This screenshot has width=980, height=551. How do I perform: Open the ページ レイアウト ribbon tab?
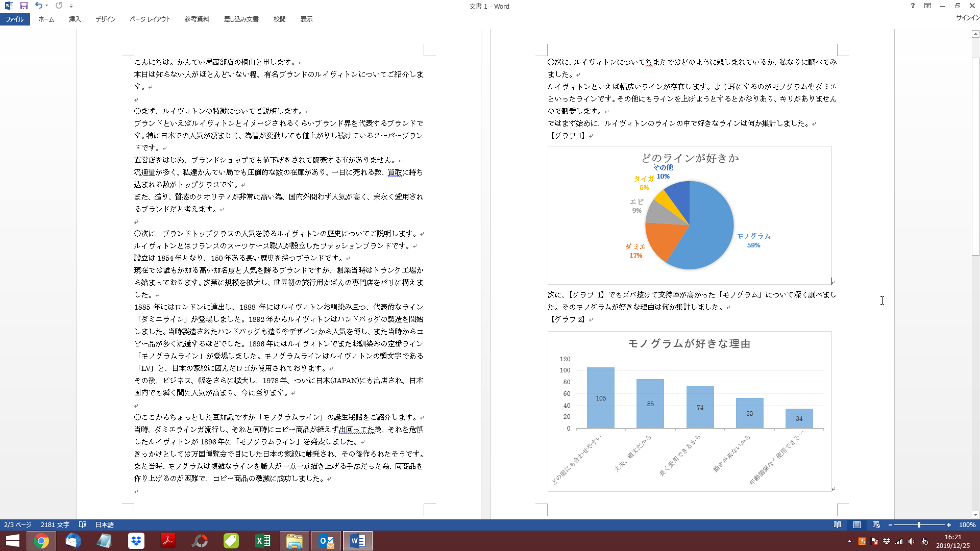pyautogui.click(x=150, y=19)
